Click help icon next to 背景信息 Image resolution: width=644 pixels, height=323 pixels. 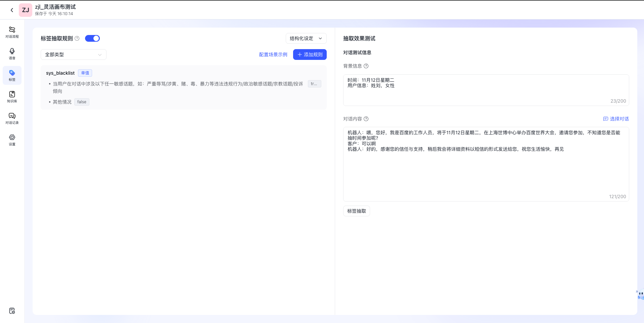(x=366, y=66)
